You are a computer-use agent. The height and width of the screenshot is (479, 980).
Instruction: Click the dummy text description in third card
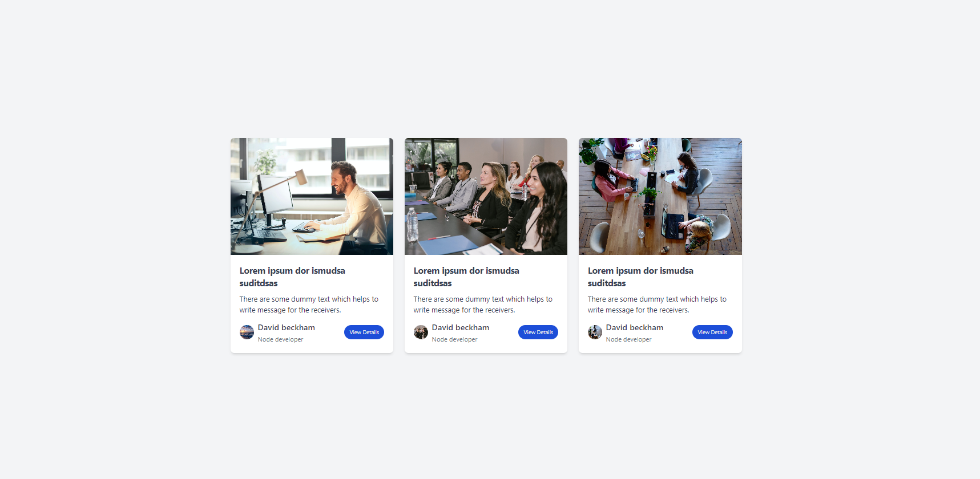pos(657,305)
